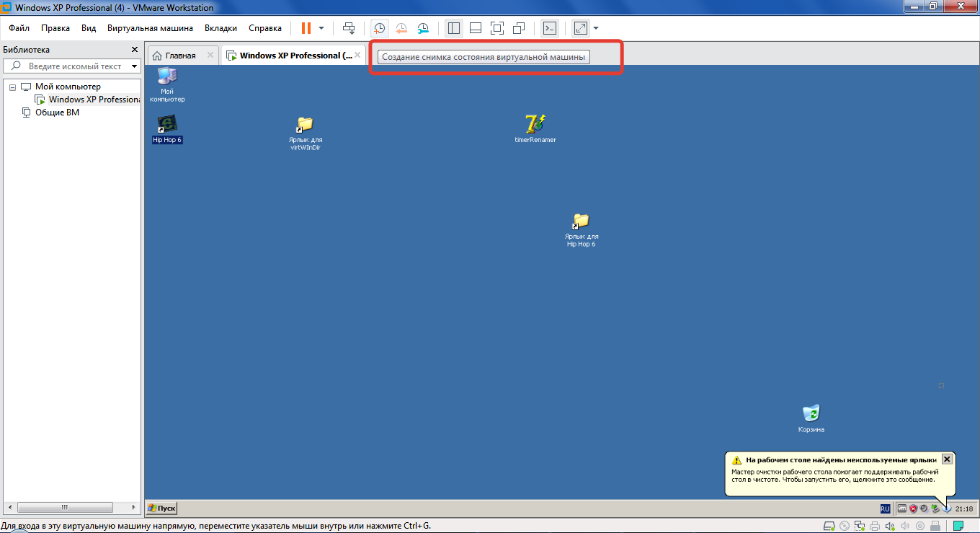Open the Файл menu
This screenshot has height=533, width=980.
tap(19, 28)
